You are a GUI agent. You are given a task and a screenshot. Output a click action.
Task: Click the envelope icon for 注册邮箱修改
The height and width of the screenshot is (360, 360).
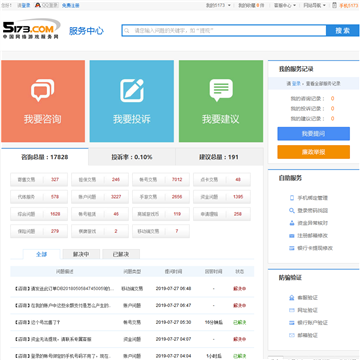click(292, 236)
